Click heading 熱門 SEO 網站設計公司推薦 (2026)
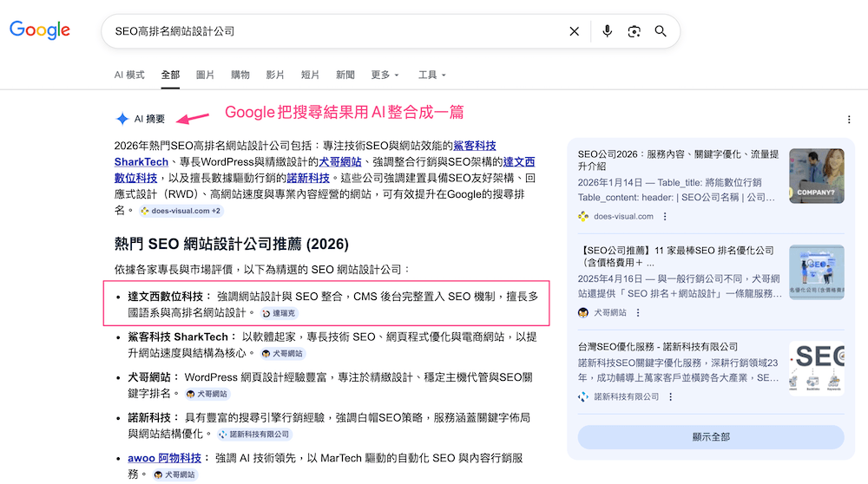This screenshot has width=868, height=484. (x=232, y=244)
